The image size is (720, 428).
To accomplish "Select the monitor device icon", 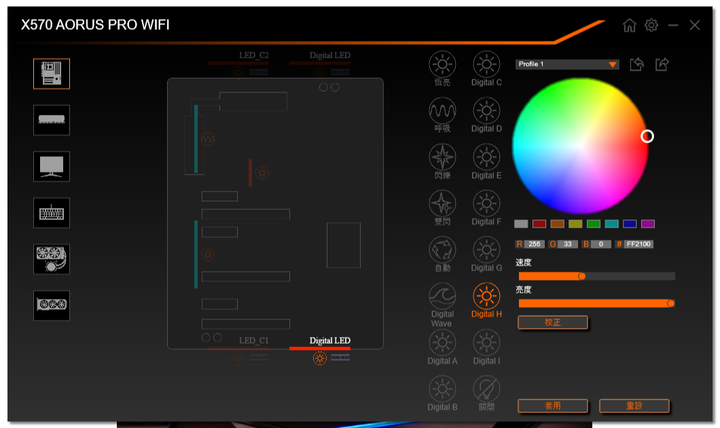I will click(51, 166).
